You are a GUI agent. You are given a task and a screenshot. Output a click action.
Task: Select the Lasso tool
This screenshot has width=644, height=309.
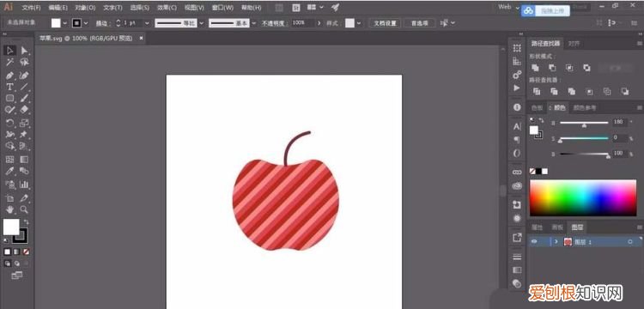[25, 63]
